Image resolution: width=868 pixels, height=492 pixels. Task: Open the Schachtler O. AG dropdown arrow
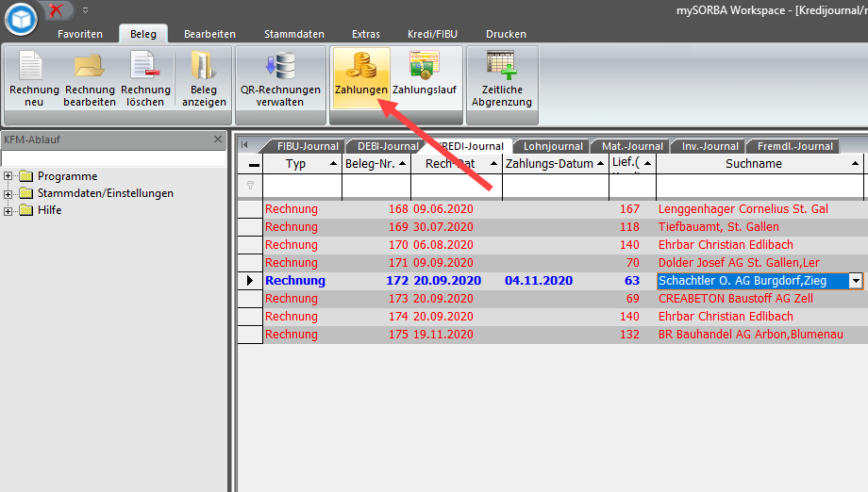tap(856, 281)
